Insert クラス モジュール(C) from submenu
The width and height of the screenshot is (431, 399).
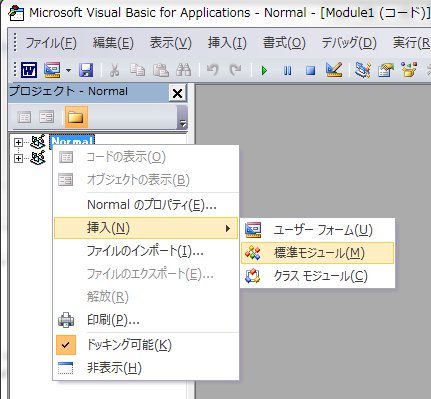tap(317, 276)
